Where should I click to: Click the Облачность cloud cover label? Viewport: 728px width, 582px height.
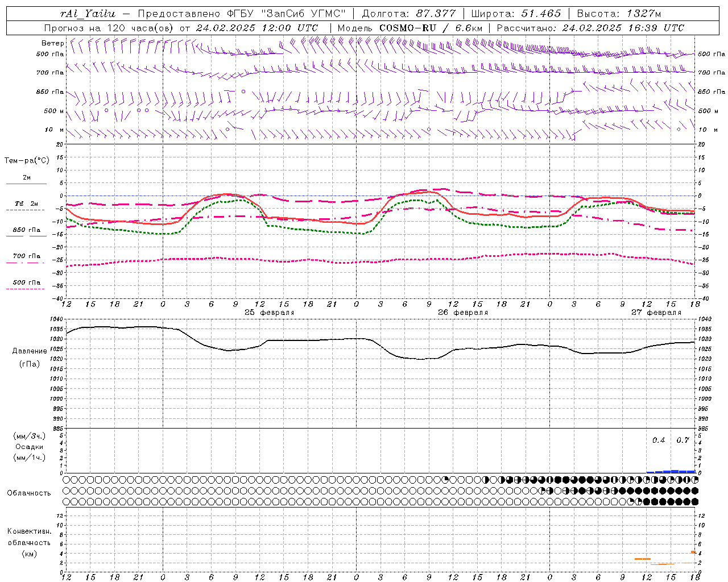(x=29, y=493)
